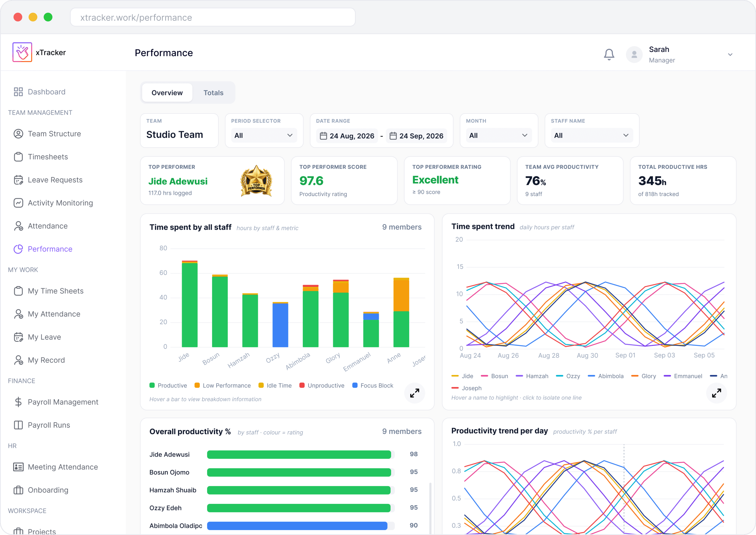The width and height of the screenshot is (756, 535).
Task: Click the end date calendar icon
Action: [393, 136]
